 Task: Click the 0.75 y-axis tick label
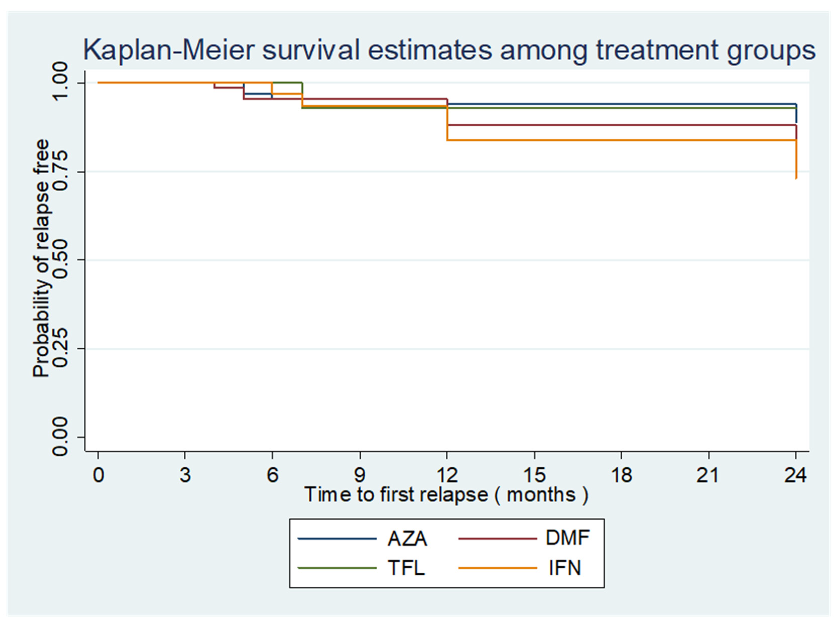coord(60,172)
